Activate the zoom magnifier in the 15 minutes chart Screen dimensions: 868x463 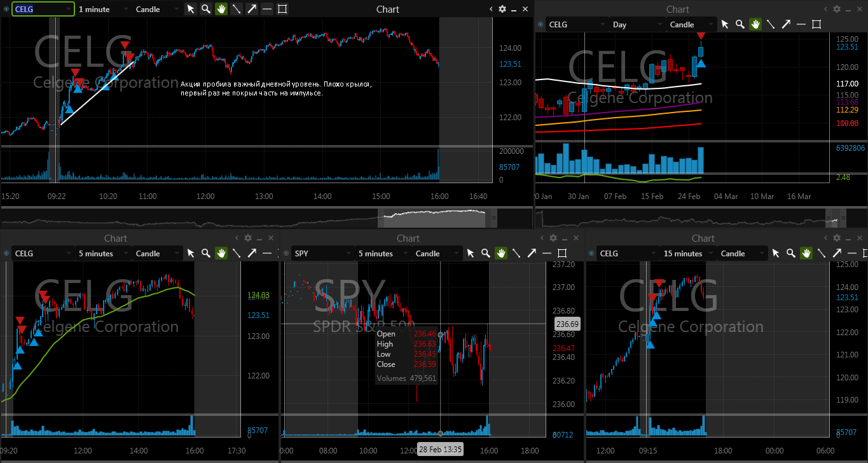pos(791,253)
